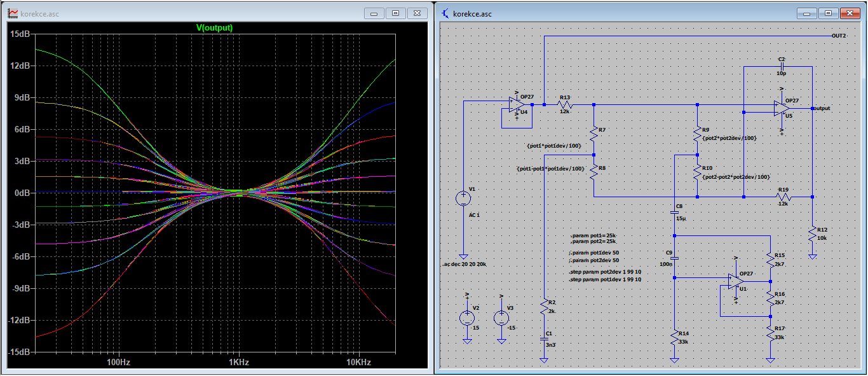Viewport: 868px width, 376px height.
Task: Click the .param pot1=25k directive
Action: pos(593,236)
